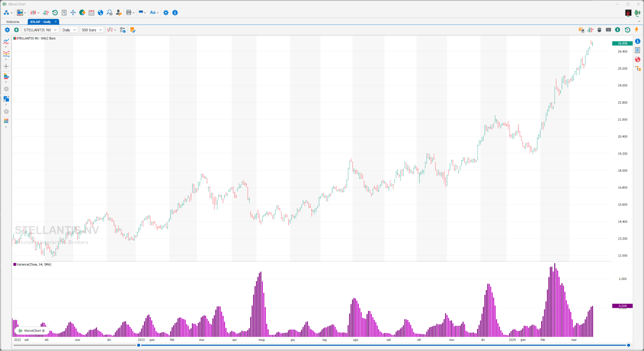
Task: Click the chart toolbar green history clock icon
Action: [x=627, y=30]
